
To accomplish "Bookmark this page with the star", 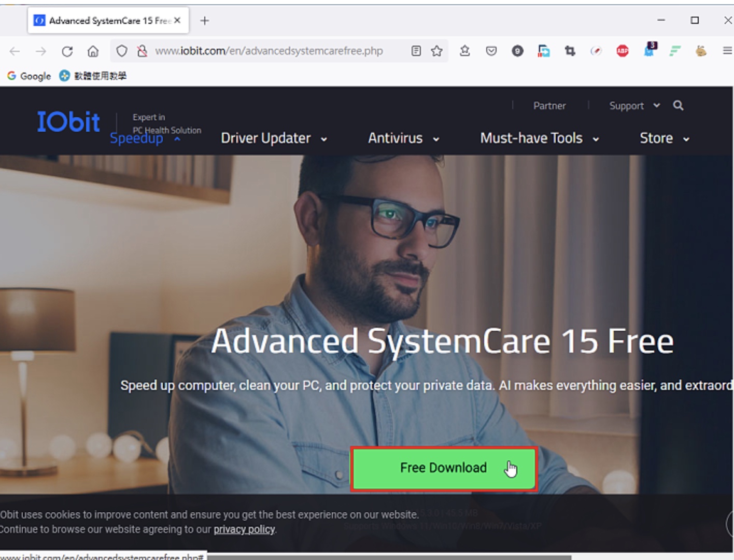I will 437,51.
